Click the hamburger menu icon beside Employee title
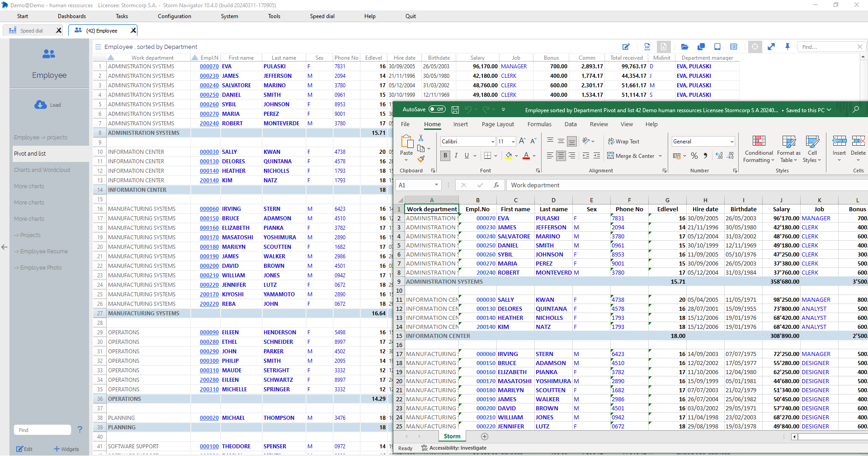This screenshot has width=868, height=456. tap(98, 47)
